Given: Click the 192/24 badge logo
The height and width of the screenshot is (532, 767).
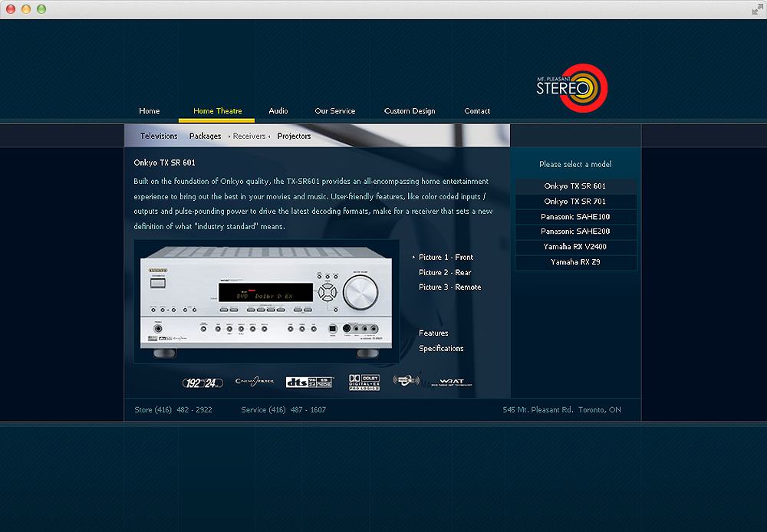Looking at the screenshot, I should [202, 383].
